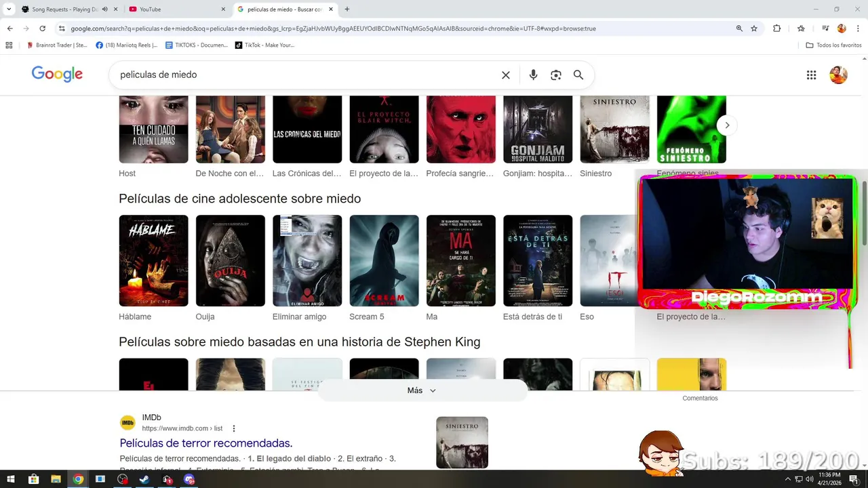Open Microsoft Store from taskbar
Screen dimensions: 868x488
coord(33,479)
